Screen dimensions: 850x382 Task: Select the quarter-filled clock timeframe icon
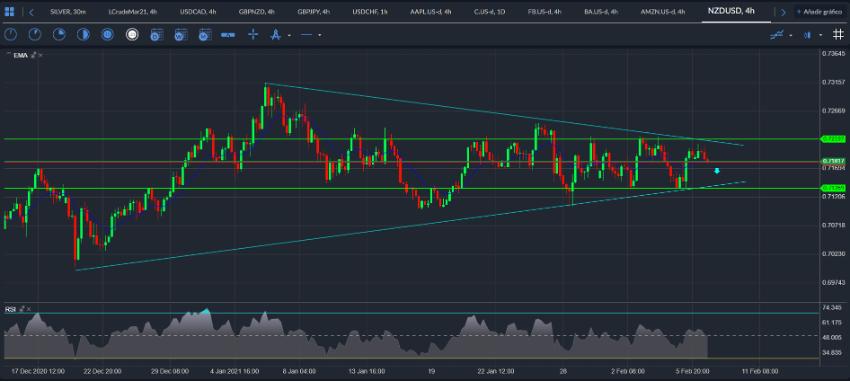click(x=59, y=35)
